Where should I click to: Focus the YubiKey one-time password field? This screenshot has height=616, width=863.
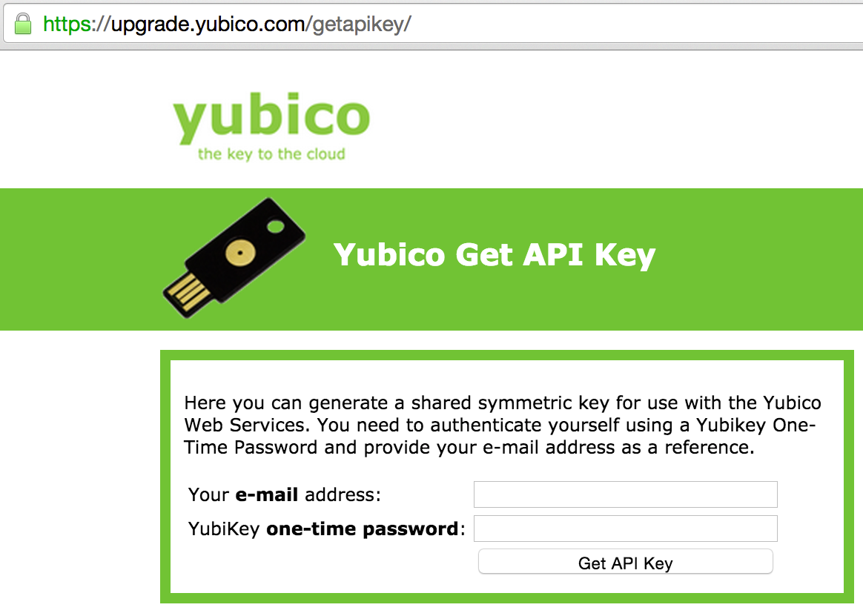pos(625,528)
